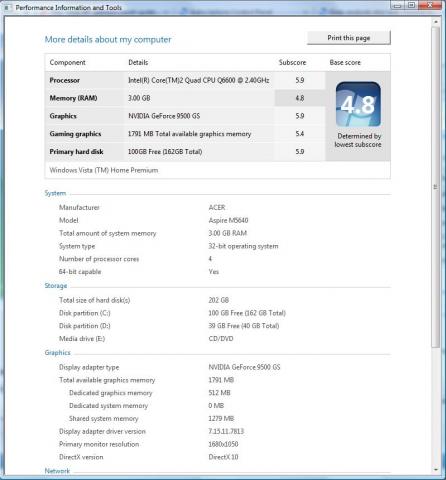Click the CD/DVD value

pos(221,339)
